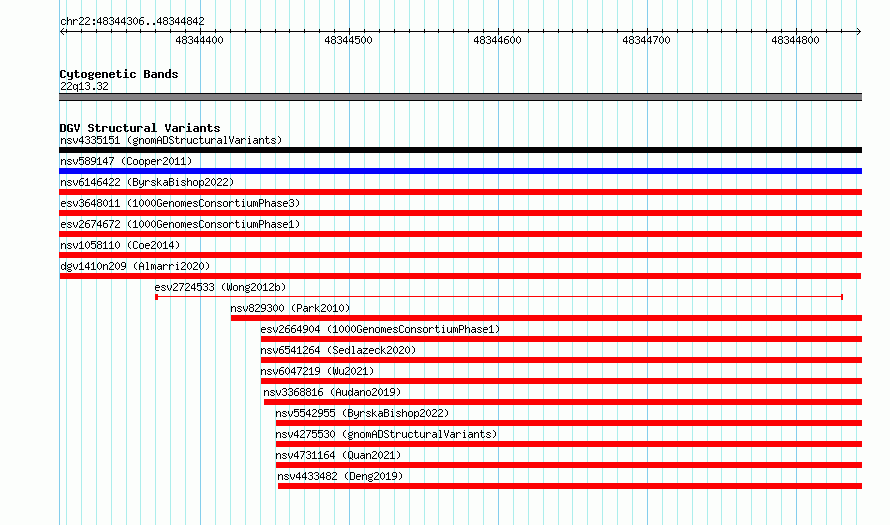Click the red bar under dgv1410n209
Viewport: 890px width, 525px height.
[x=460, y=276]
